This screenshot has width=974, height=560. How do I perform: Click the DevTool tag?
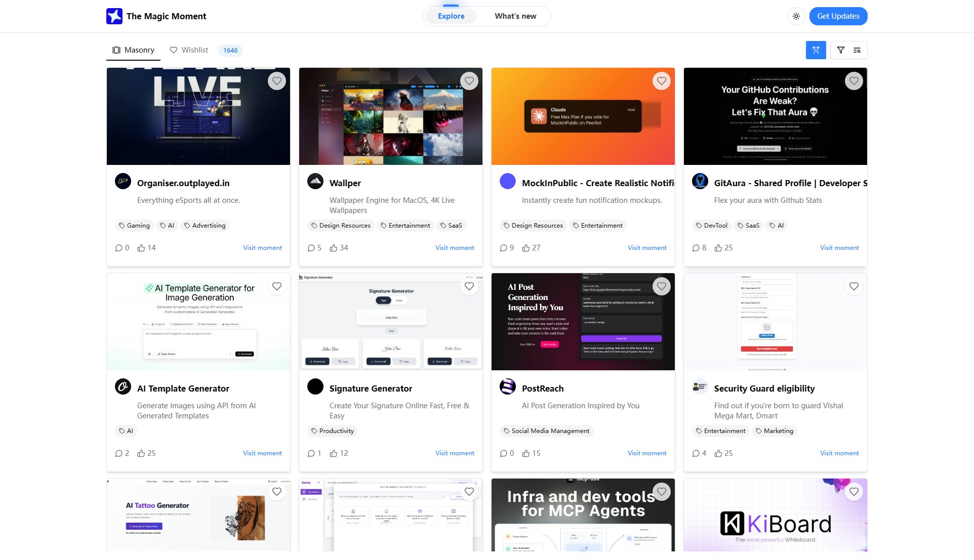(711, 226)
